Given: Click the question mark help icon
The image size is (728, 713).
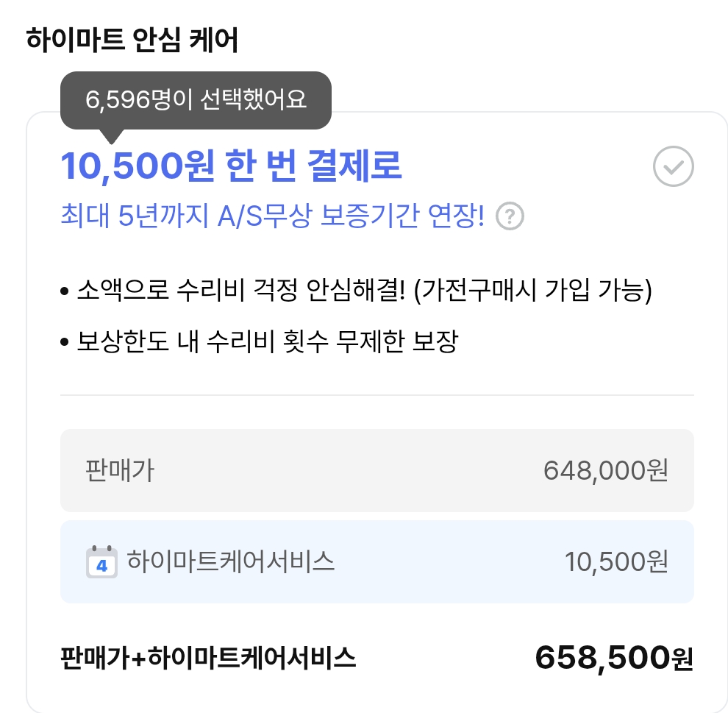Looking at the screenshot, I should point(510,216).
